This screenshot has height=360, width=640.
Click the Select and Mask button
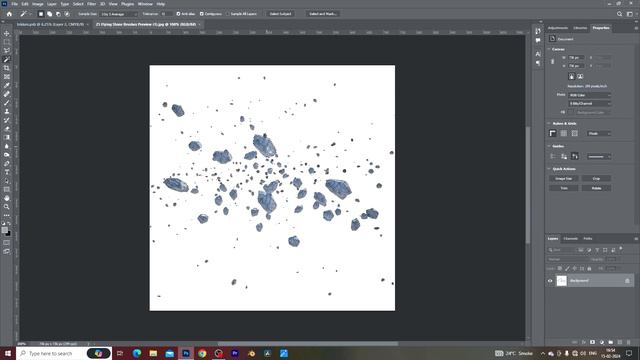click(322, 14)
